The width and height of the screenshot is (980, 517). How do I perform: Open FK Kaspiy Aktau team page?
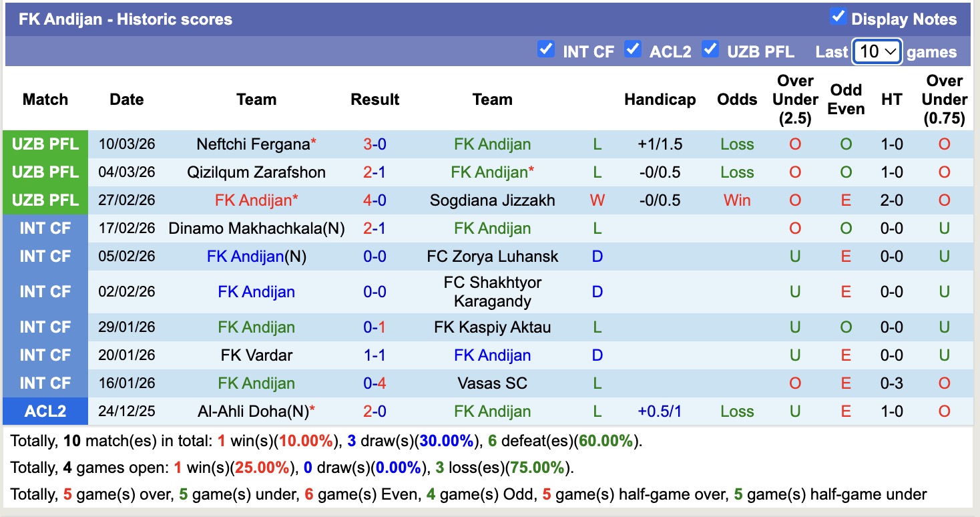pos(492,327)
